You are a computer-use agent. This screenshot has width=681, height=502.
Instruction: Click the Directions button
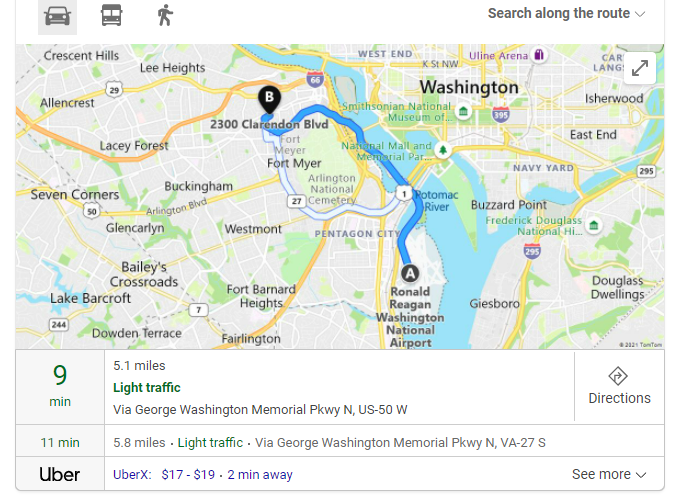619,386
